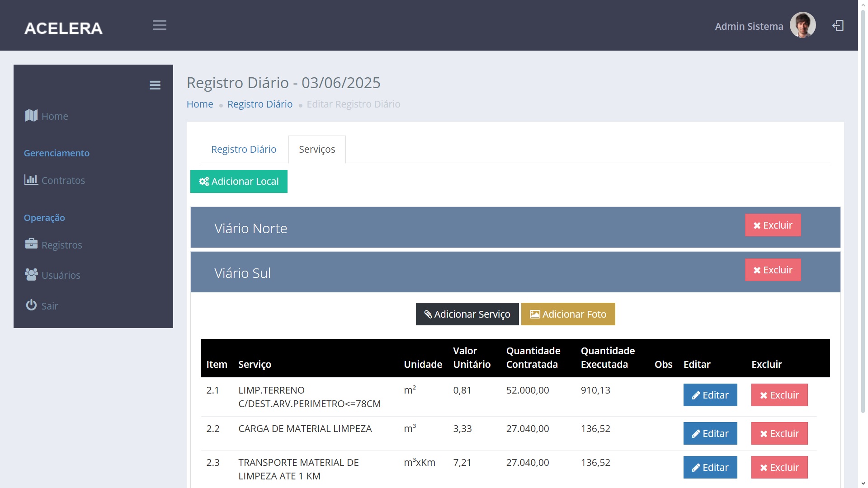
Task: Open Home via the map icon
Action: tap(31, 116)
